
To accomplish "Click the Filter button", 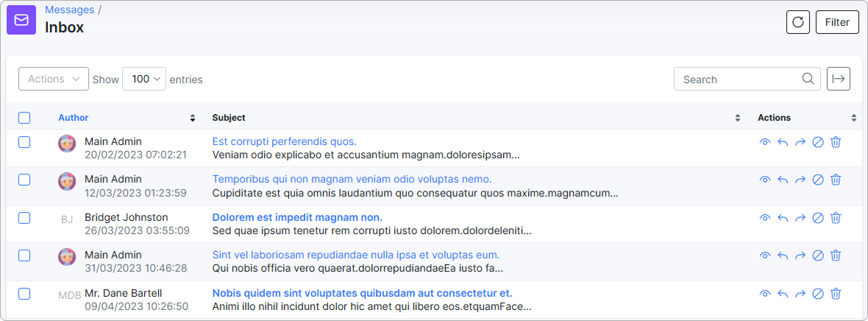I will [837, 22].
